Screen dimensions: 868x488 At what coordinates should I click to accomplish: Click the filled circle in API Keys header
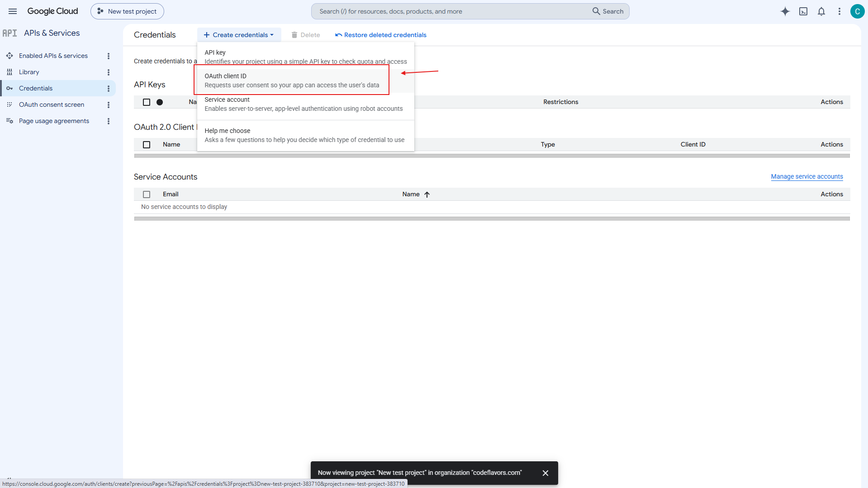coord(160,102)
